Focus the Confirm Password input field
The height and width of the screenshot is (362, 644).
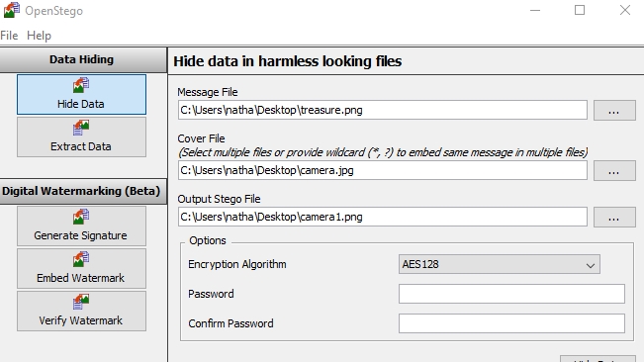[x=511, y=323]
